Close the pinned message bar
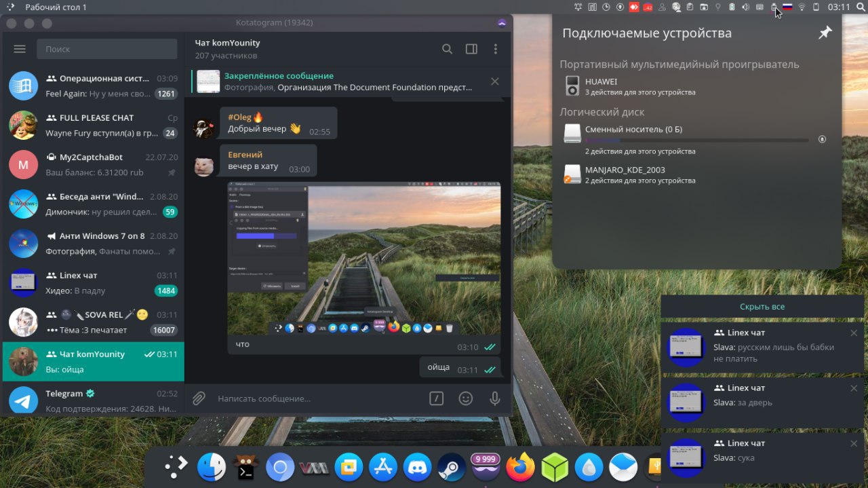868x488 pixels. pos(495,81)
